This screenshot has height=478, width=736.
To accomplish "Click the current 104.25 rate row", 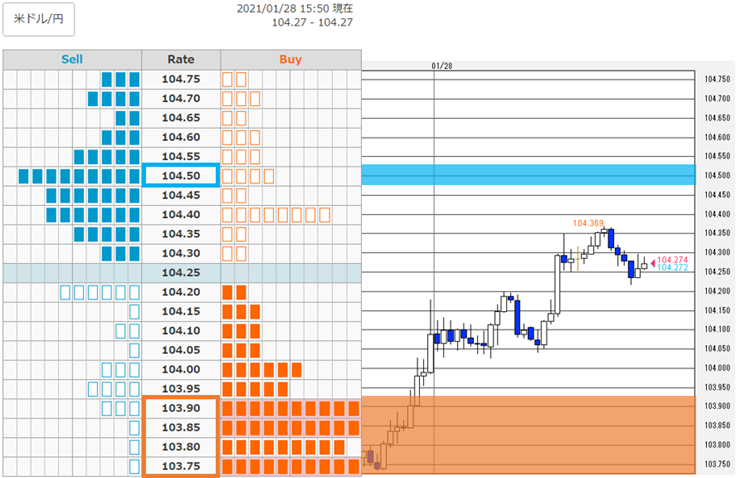I will [182, 273].
